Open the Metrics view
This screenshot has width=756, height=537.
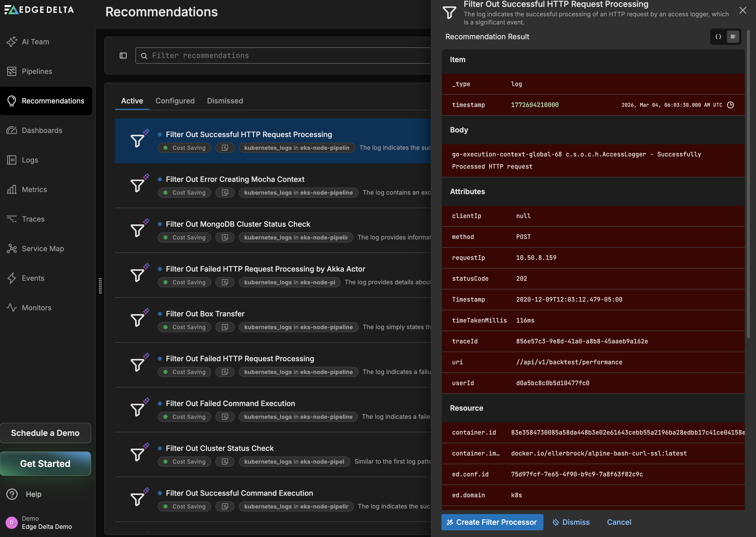pos(34,189)
